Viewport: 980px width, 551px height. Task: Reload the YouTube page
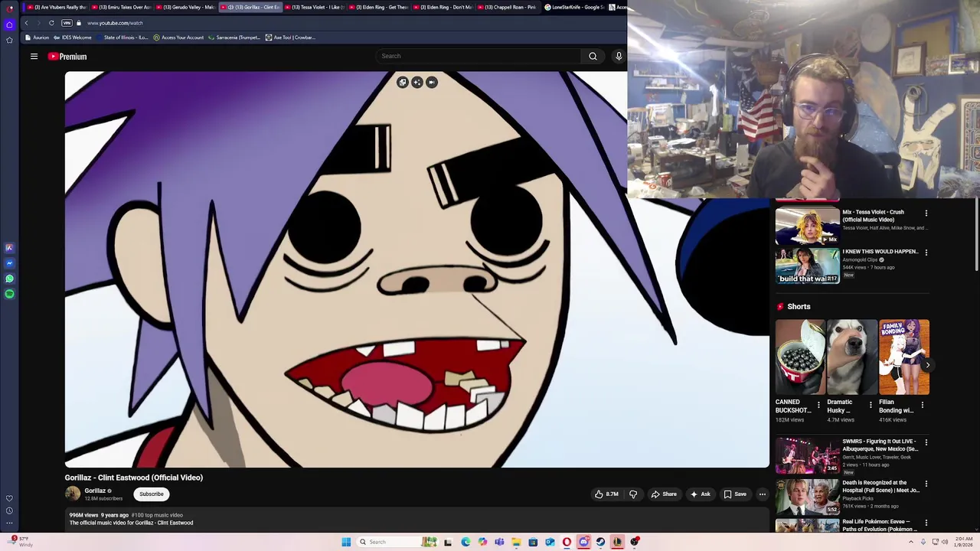coord(51,23)
